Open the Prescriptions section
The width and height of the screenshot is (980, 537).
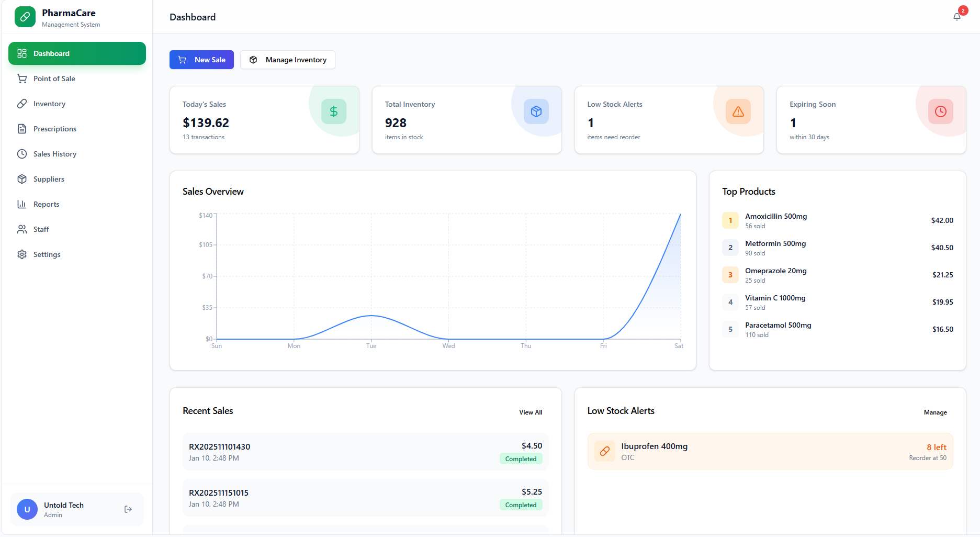(55, 129)
